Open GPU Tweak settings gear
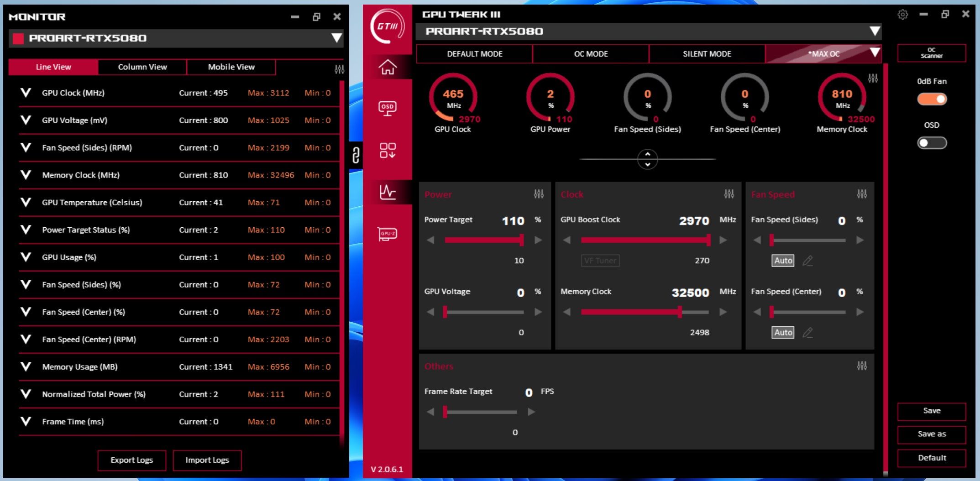 (902, 15)
